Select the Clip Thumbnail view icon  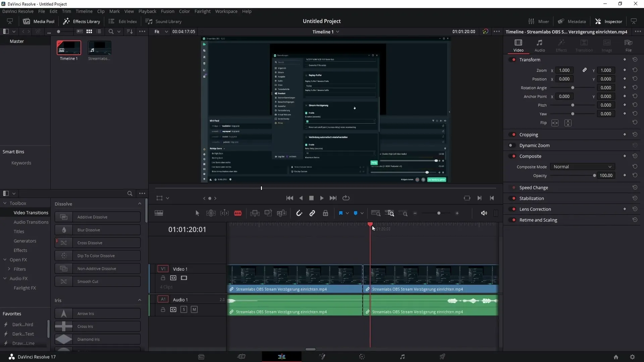(89, 32)
